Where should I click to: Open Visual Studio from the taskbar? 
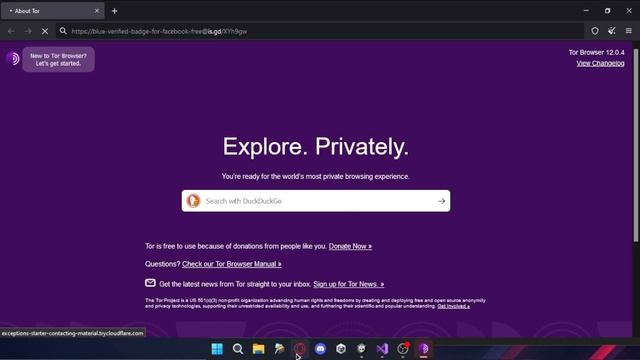pyautogui.click(x=382, y=349)
